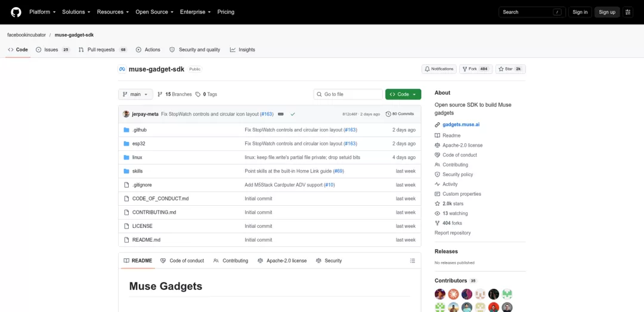Open the #69 pull request link
Screen dimensions: 644x312
[339, 171]
